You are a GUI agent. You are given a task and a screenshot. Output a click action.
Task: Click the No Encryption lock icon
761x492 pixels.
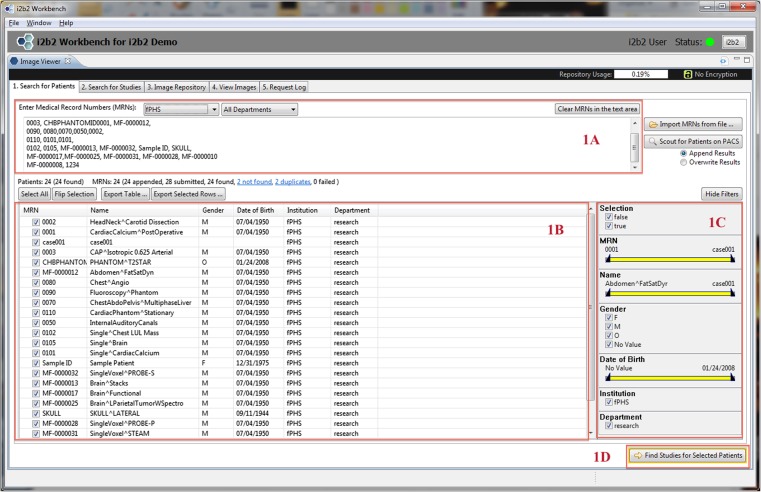(688, 74)
